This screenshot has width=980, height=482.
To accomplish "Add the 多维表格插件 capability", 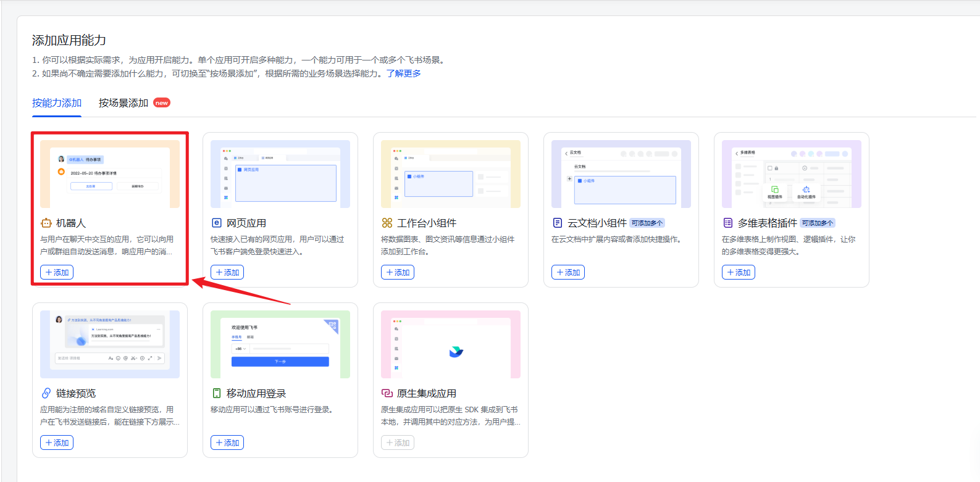I will click(739, 272).
